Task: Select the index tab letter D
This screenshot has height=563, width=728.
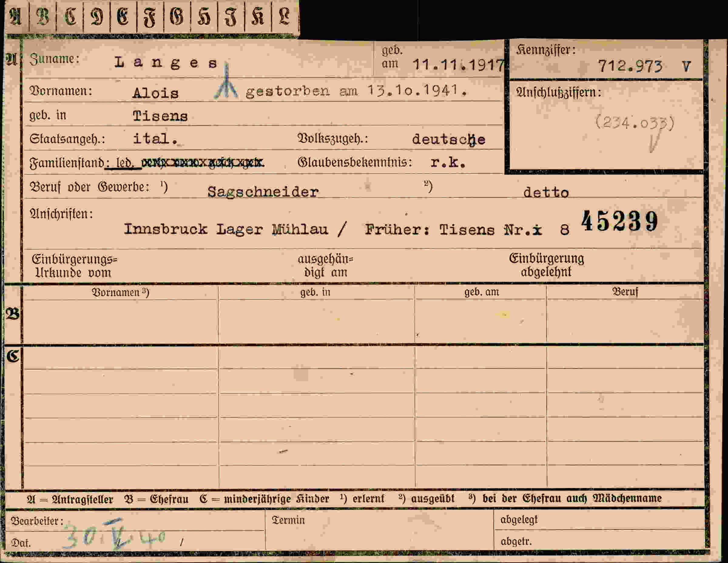Action: pos(97,17)
